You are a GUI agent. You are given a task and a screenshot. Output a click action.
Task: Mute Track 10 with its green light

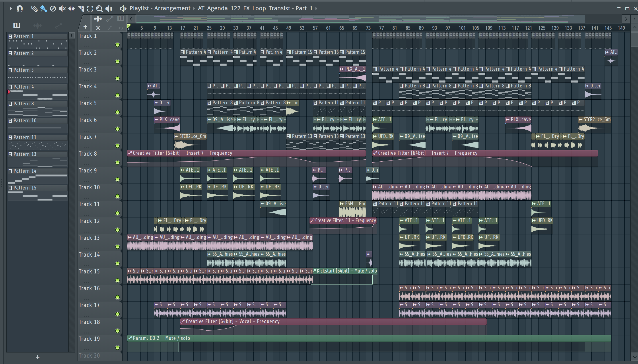117,196
